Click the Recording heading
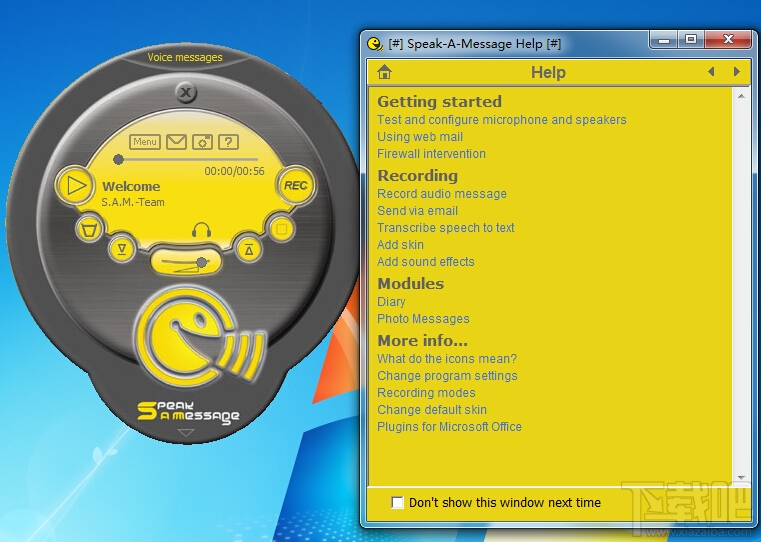The width and height of the screenshot is (761, 542). pyautogui.click(x=417, y=175)
